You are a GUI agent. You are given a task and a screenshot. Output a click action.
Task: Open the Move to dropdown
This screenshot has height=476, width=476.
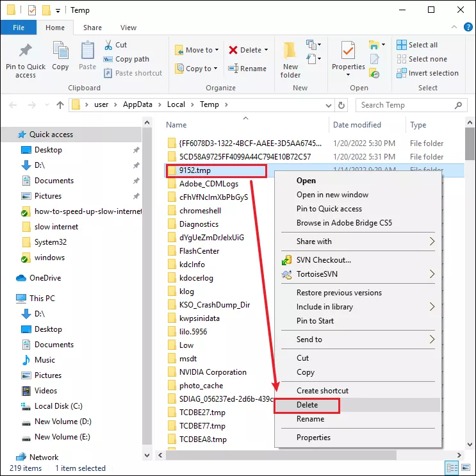coord(197,50)
